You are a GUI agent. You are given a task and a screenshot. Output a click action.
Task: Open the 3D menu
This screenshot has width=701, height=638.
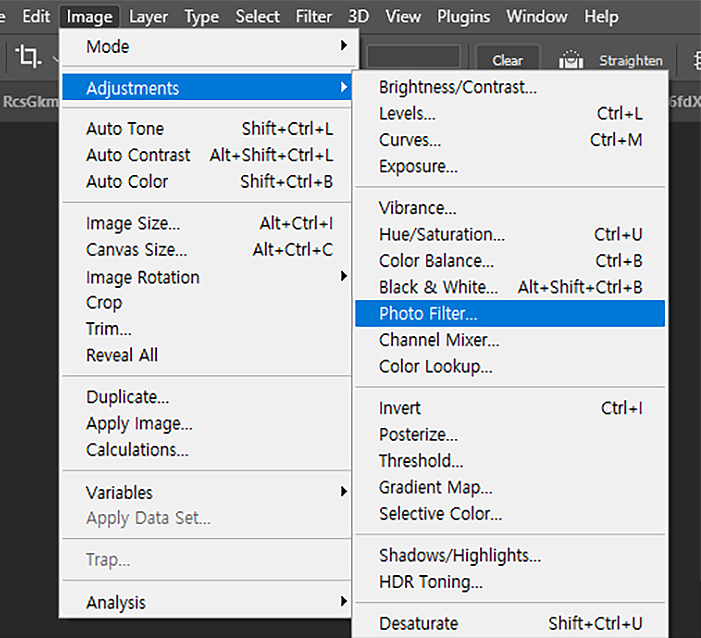click(x=359, y=17)
